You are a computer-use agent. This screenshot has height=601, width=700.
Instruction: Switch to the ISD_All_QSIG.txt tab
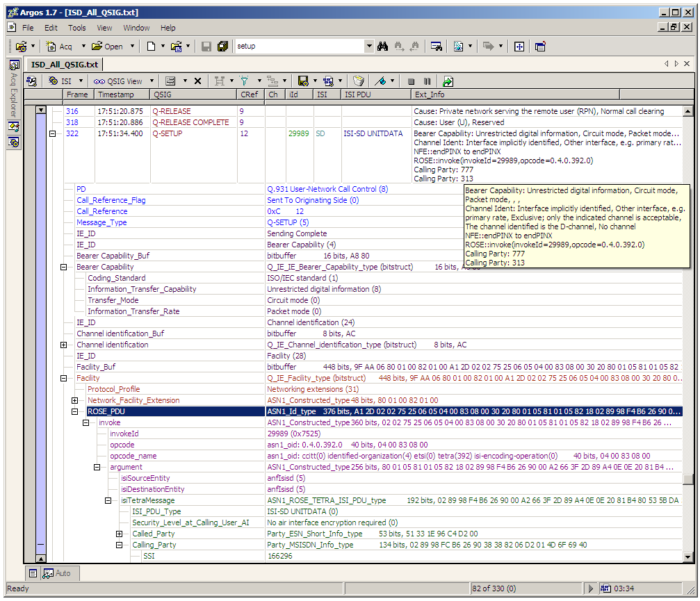tap(65, 64)
